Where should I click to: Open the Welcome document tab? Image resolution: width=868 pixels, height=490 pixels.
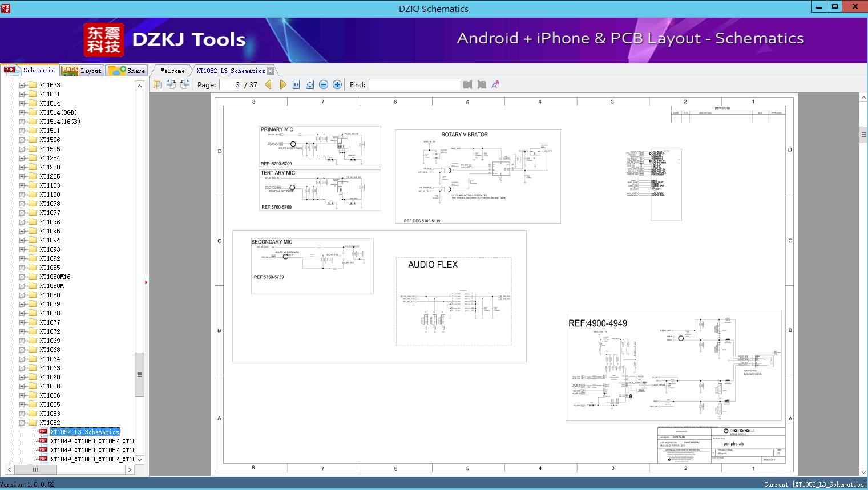(x=172, y=71)
